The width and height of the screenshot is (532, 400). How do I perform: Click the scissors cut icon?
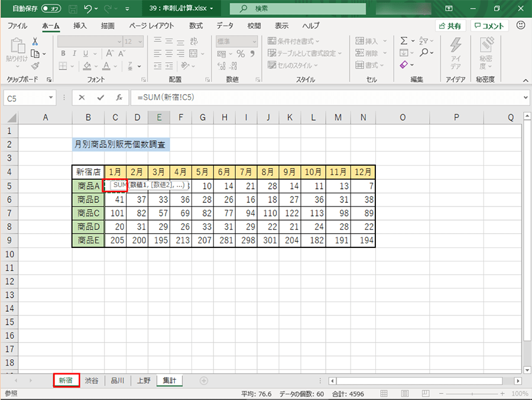tap(35, 41)
